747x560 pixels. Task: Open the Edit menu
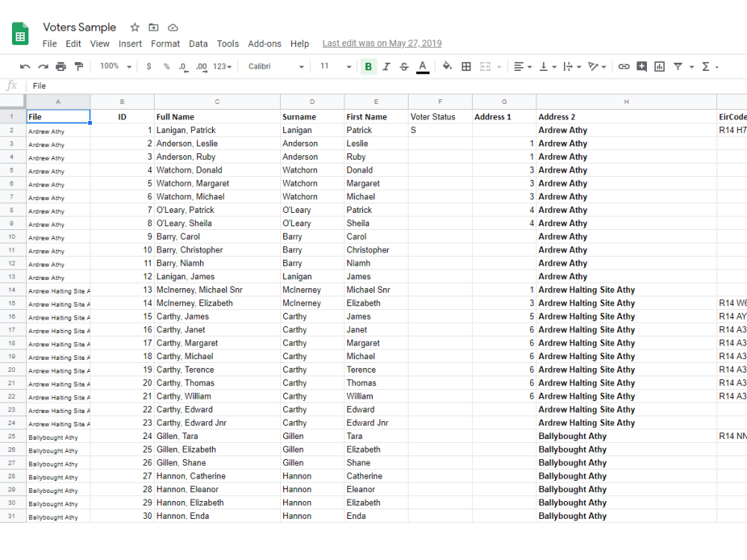[73, 44]
